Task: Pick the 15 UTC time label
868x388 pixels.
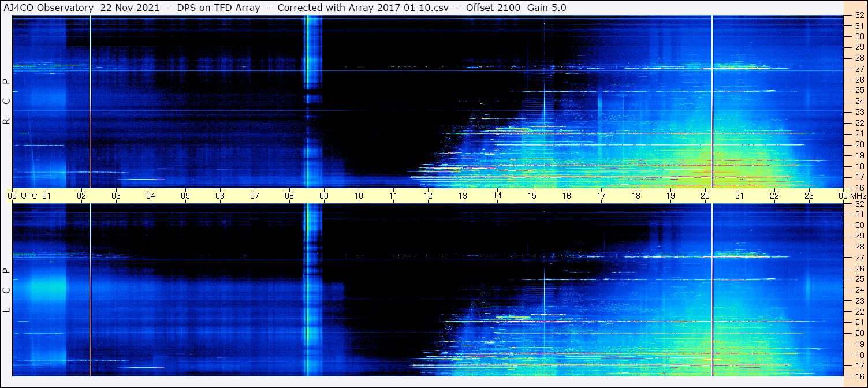Action: pos(532,196)
